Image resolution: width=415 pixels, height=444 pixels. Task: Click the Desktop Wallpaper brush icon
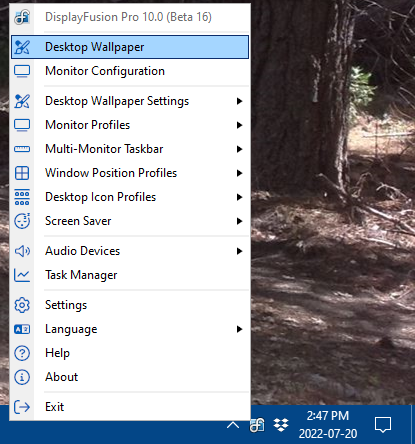(x=22, y=47)
